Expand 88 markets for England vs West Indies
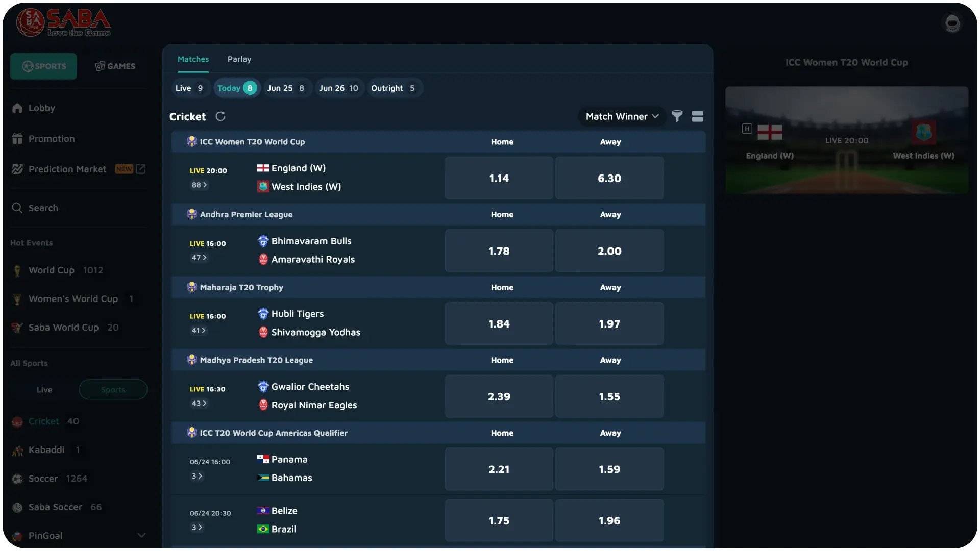The height and width of the screenshot is (551, 980). 199,185
